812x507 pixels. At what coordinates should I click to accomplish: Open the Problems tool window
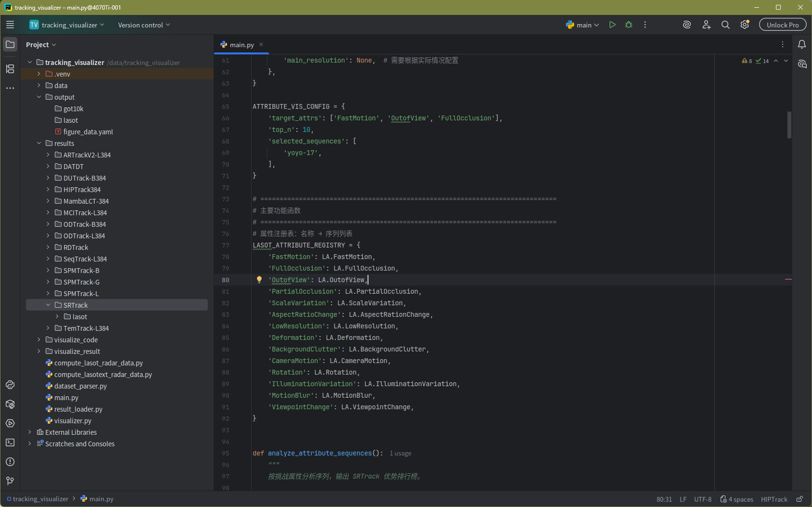point(10,462)
